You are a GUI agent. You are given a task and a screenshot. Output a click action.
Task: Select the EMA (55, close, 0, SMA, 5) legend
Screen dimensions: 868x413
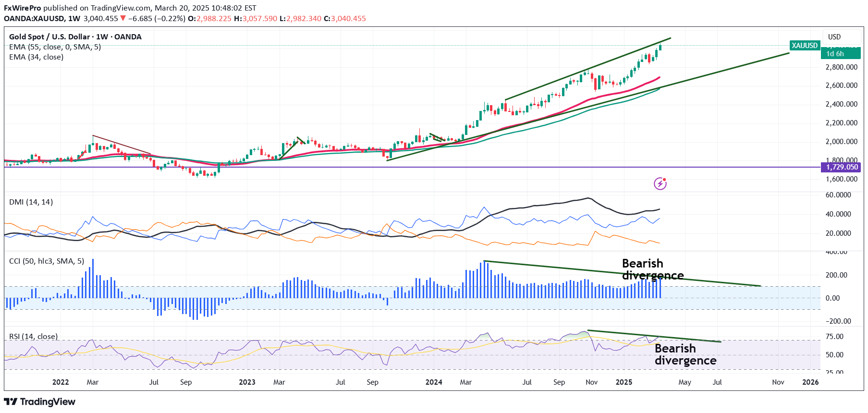pos(55,47)
